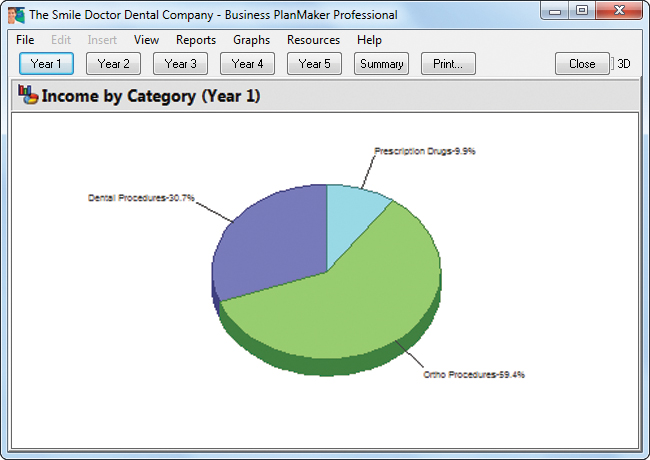Screen dimensions: 650x460
Task: Click the Close button in toolbar
Action: pyautogui.click(x=582, y=63)
